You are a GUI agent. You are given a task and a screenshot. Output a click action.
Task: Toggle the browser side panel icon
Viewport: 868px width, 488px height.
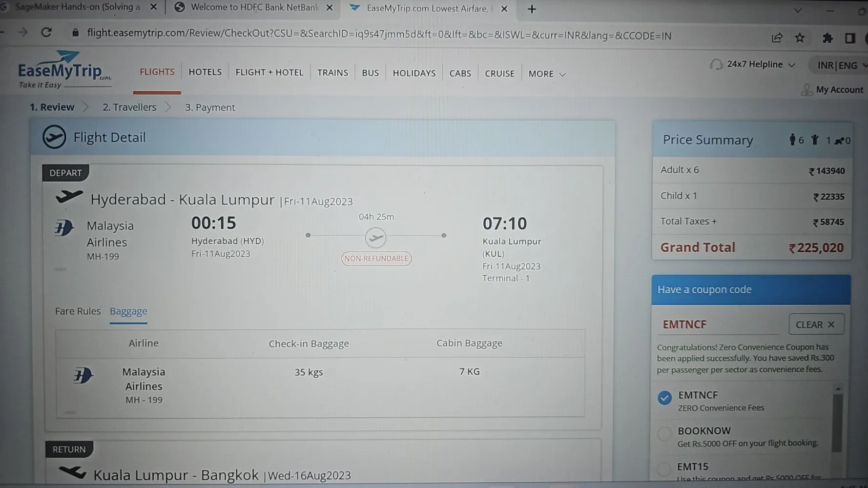[x=850, y=38]
